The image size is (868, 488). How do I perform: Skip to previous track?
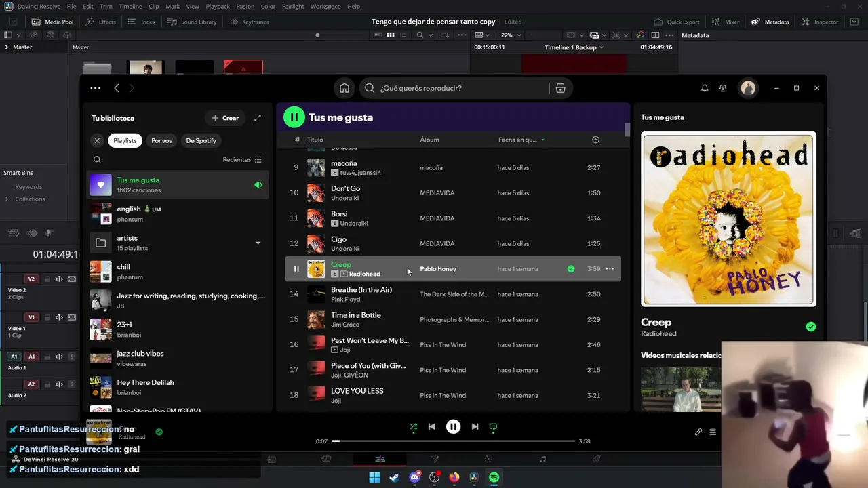(x=431, y=426)
